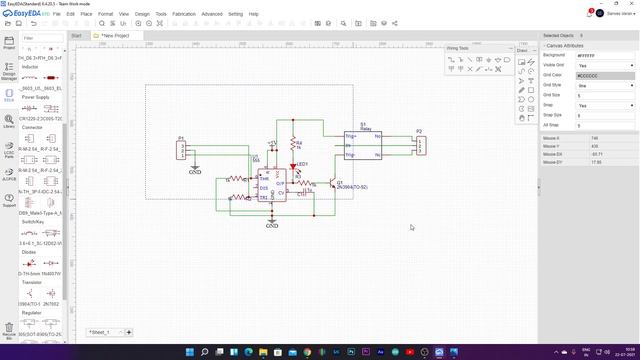The width and height of the screenshot is (640, 360).
Task: Click the Save icon in the toolbar
Action: (x=19, y=24)
